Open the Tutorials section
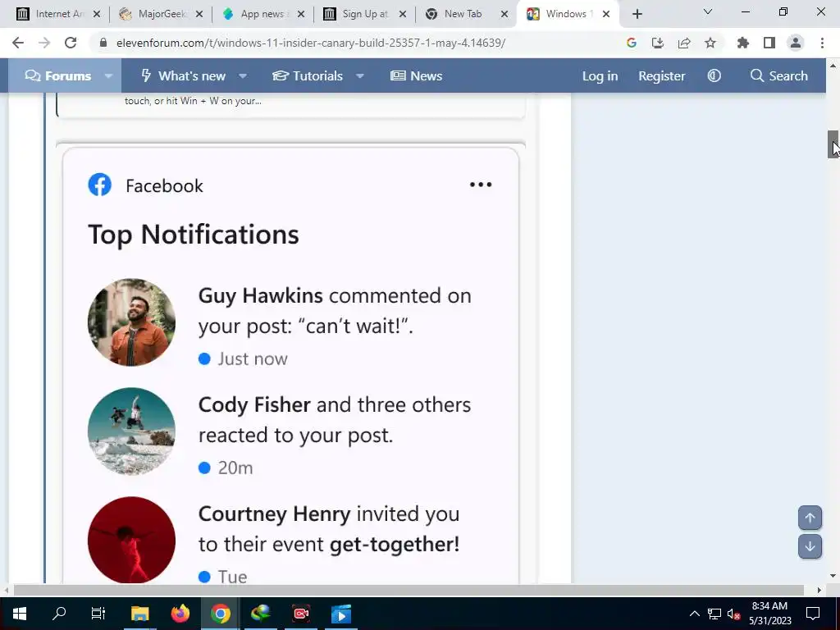Screen dimensions: 840x630 tap(308, 75)
